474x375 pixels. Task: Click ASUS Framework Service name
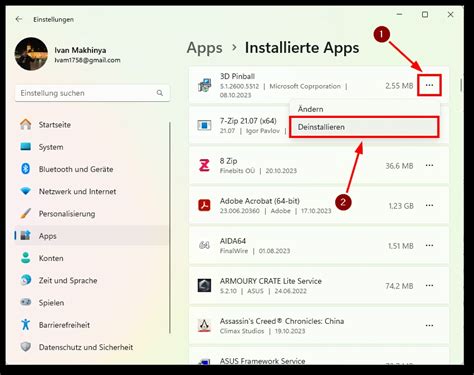pos(262,361)
